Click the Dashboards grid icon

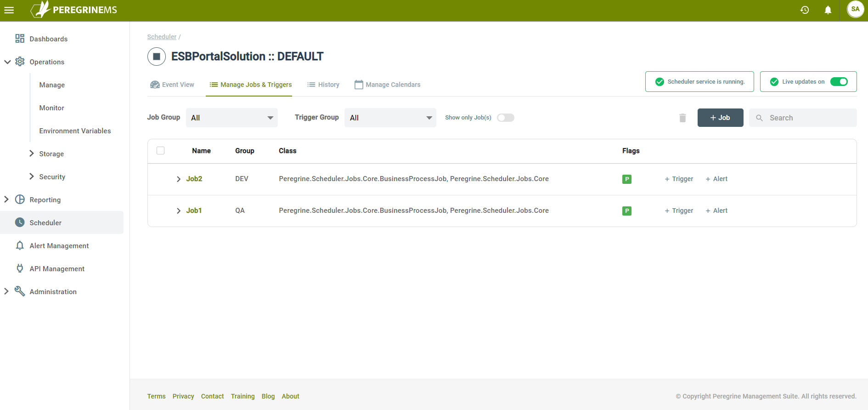click(20, 39)
